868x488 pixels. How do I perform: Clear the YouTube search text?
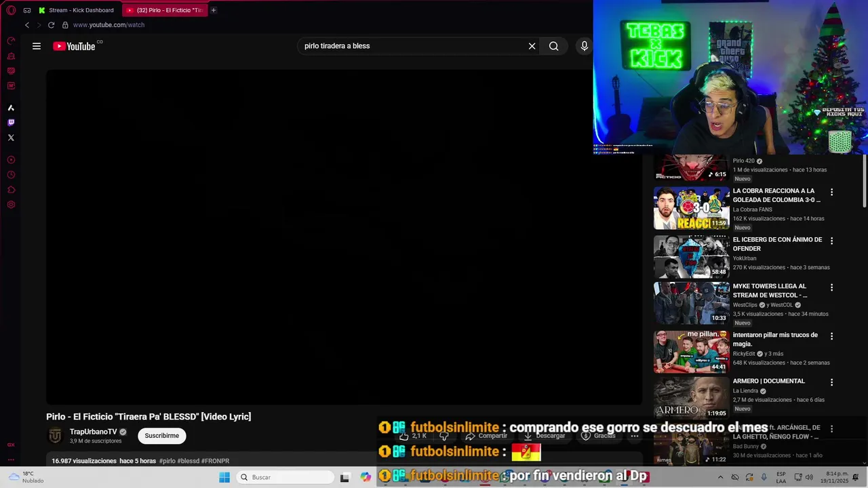(532, 46)
